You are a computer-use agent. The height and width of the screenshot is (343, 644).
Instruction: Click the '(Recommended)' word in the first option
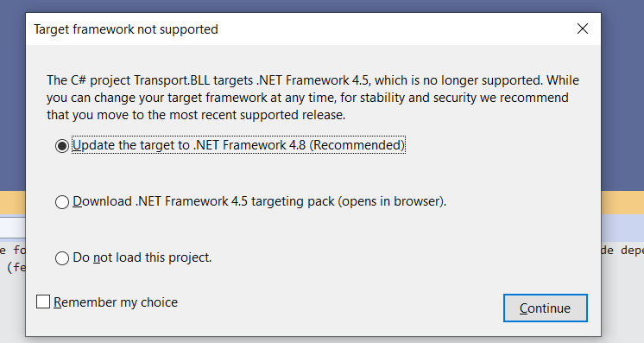357,145
